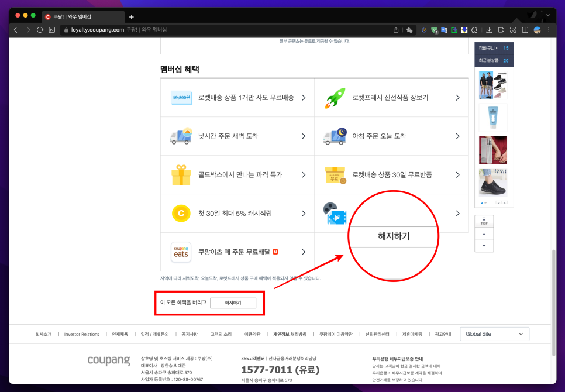Click the small 해지하기 cancel button

pyautogui.click(x=233, y=302)
